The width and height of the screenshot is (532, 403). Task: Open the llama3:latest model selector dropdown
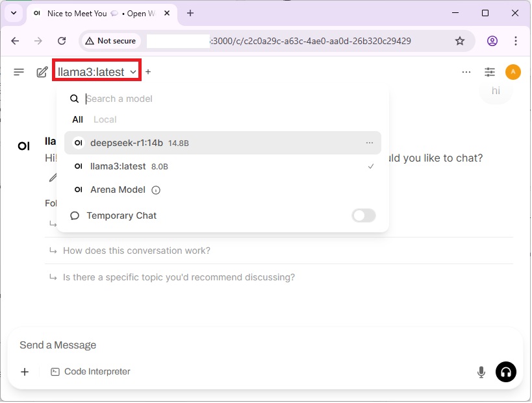(x=97, y=72)
